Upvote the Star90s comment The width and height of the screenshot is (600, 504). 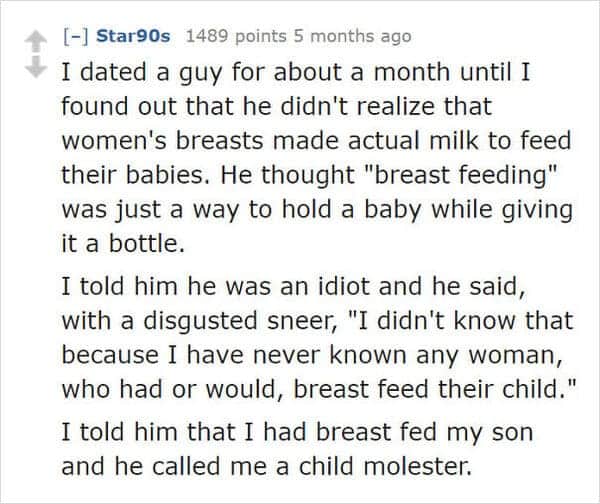(36, 41)
